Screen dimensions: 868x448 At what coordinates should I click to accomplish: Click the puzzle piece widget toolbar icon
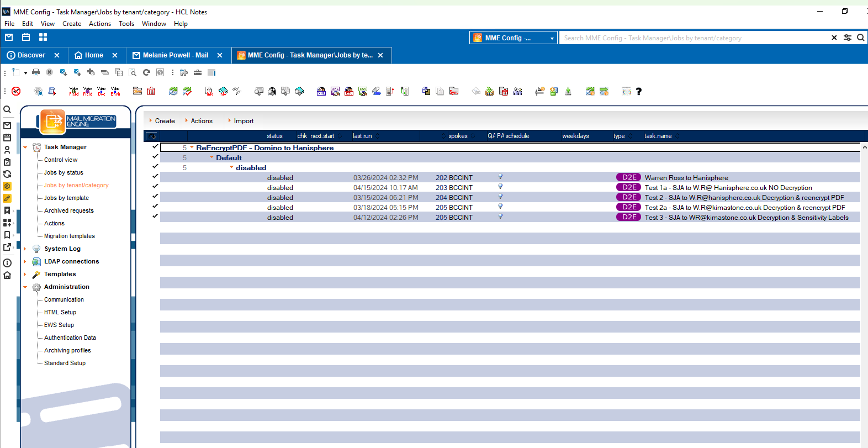pyautogui.click(x=184, y=72)
